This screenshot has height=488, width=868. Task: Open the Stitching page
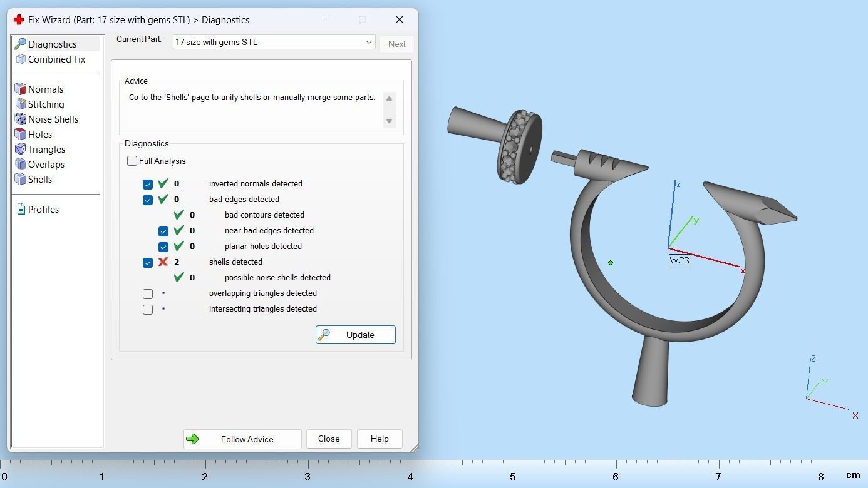(46, 104)
